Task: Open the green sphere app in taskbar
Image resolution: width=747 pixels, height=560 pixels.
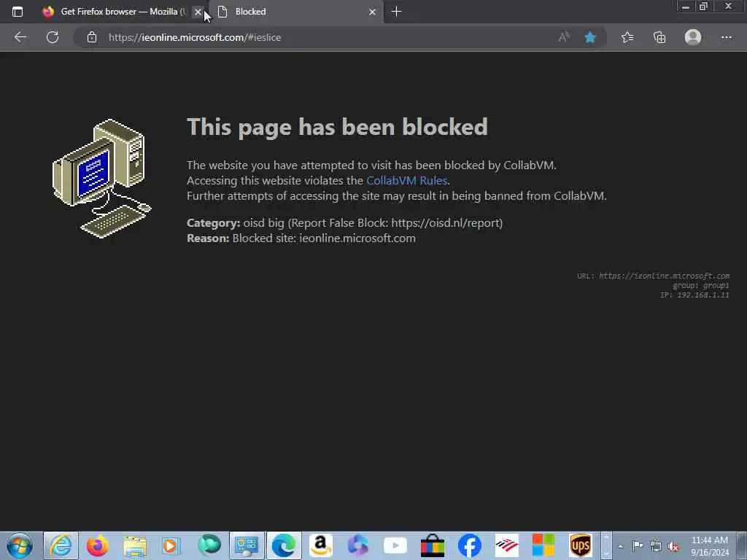Action: [209, 545]
